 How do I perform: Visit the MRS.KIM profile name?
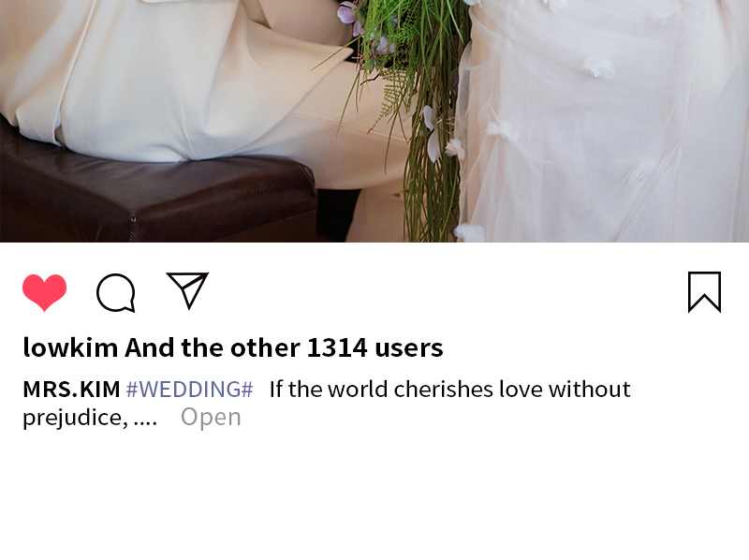coord(72,390)
